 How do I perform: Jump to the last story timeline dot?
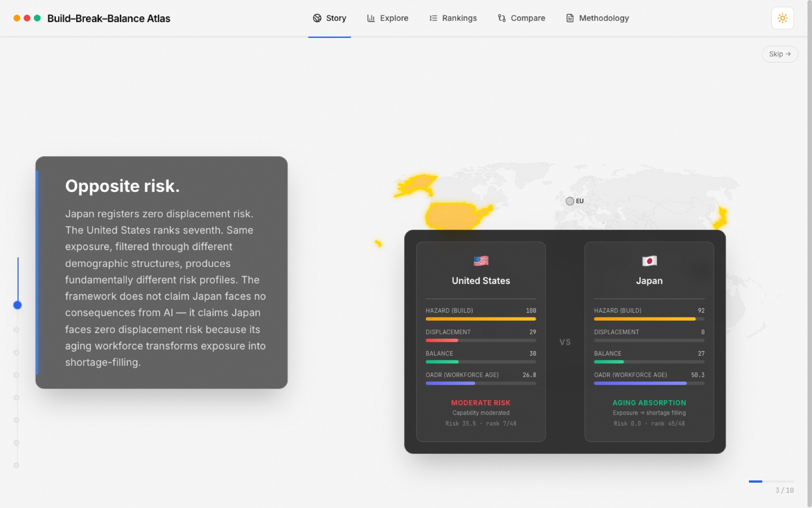tap(16, 465)
